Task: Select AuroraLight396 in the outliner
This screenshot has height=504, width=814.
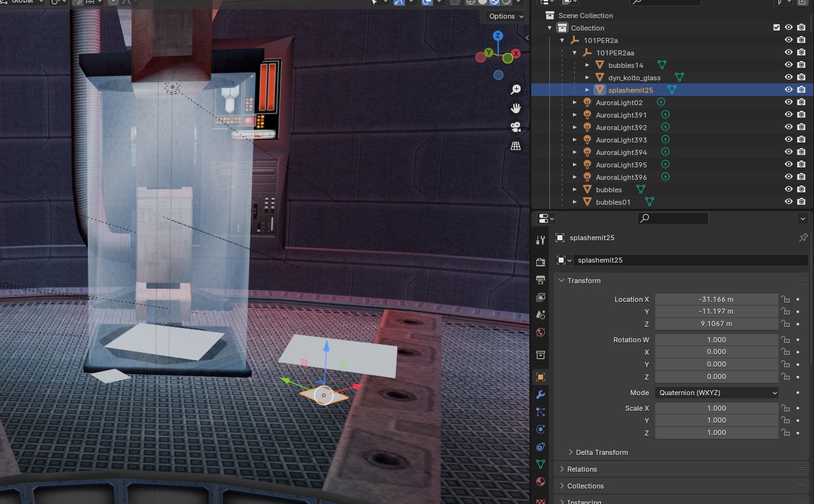Action: 621,177
